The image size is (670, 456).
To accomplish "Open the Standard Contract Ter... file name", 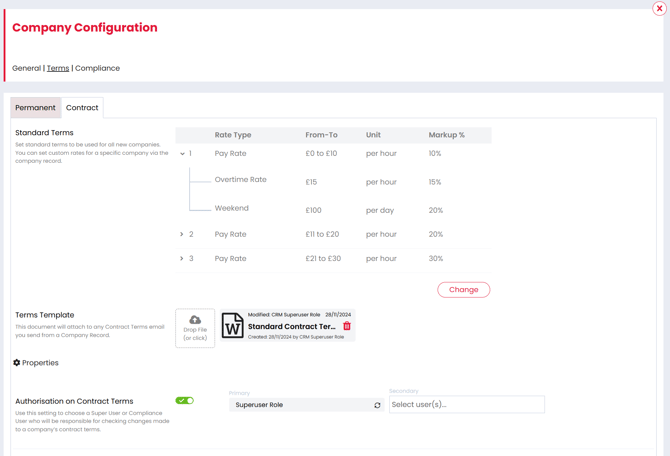I will [292, 327].
